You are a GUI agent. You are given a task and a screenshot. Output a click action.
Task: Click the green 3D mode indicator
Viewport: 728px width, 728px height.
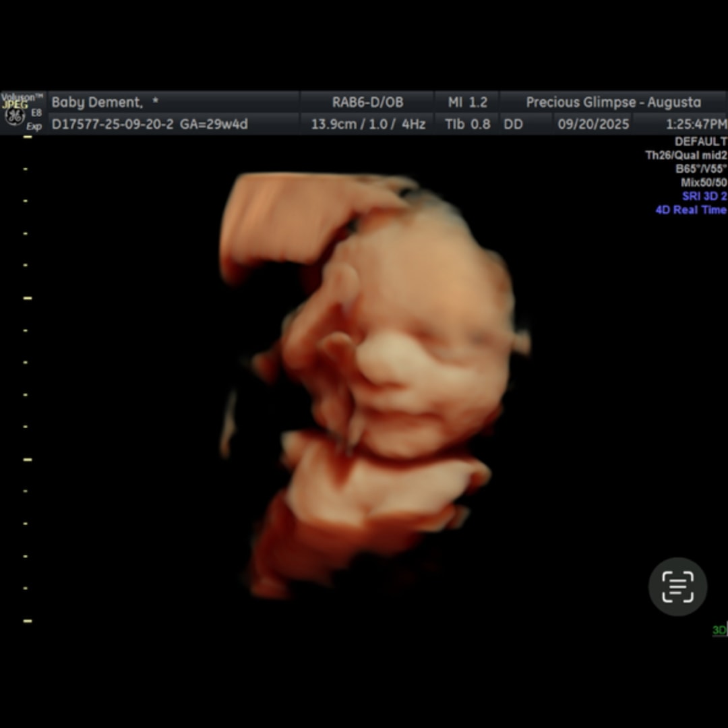click(x=719, y=630)
